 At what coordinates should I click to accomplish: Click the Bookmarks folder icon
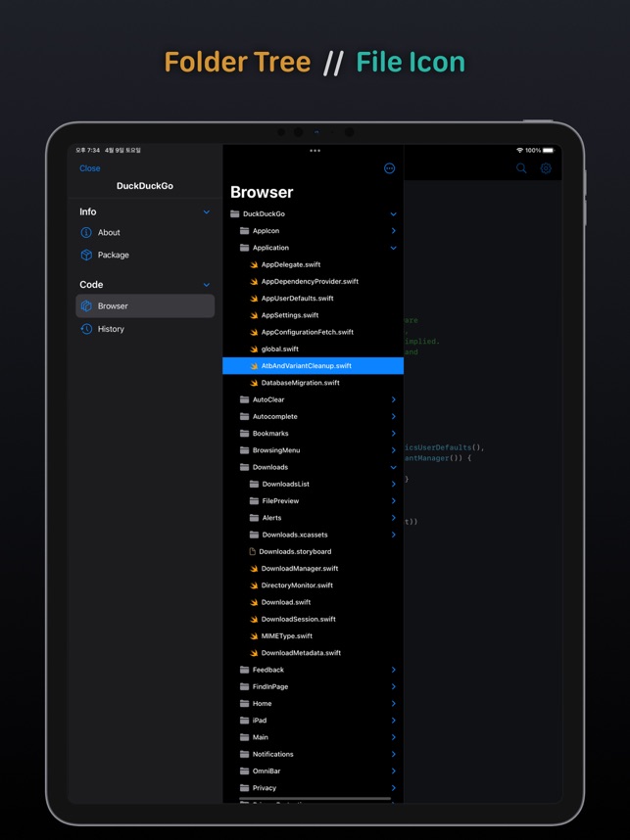(245, 434)
